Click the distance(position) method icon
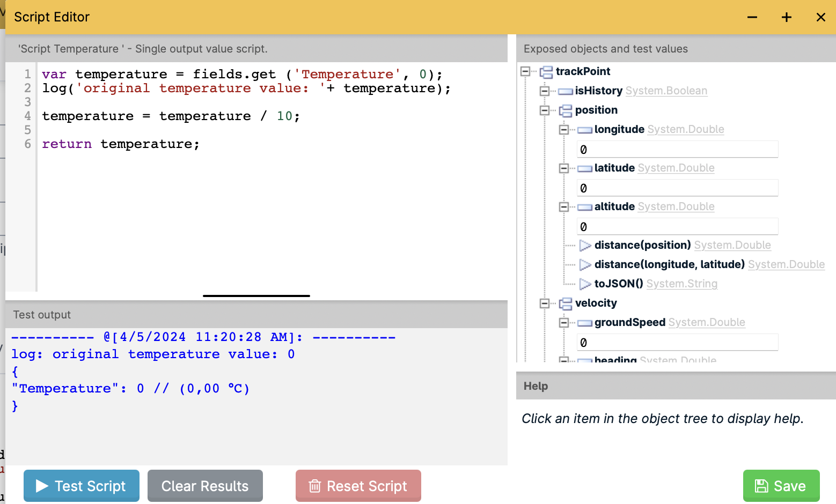The width and height of the screenshot is (836, 504). click(x=585, y=246)
